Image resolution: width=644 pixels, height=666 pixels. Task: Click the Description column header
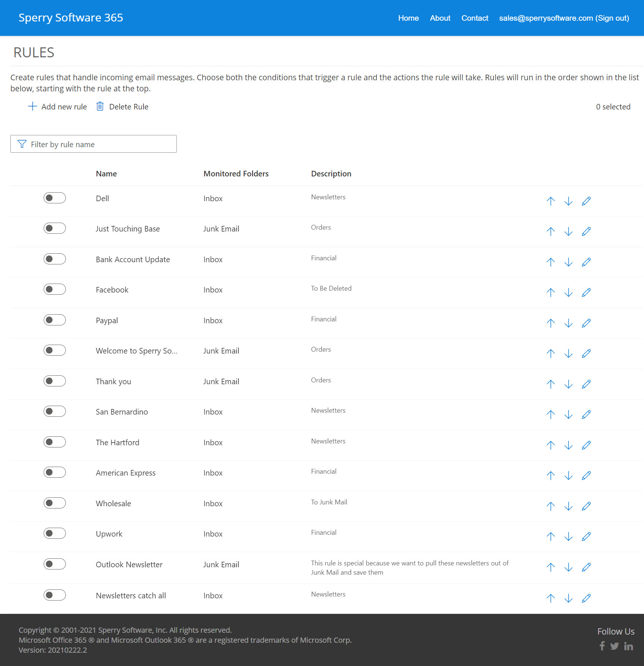coord(331,174)
